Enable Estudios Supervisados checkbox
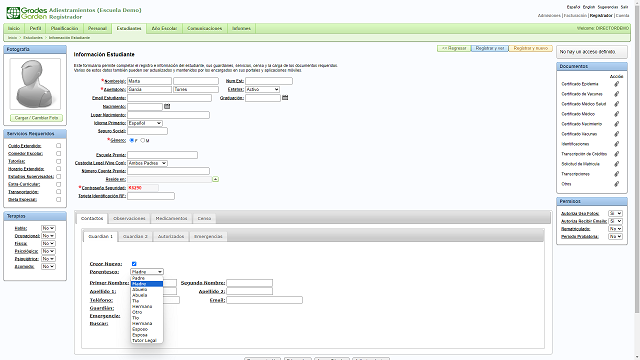Image resolution: width=640 pixels, height=360 pixels. click(x=58, y=176)
